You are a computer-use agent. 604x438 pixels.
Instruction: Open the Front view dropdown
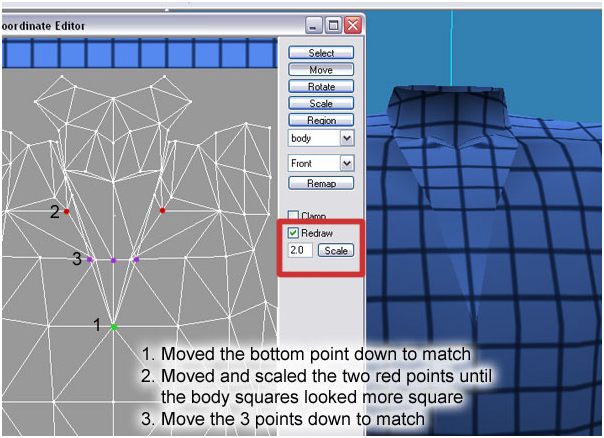point(321,163)
